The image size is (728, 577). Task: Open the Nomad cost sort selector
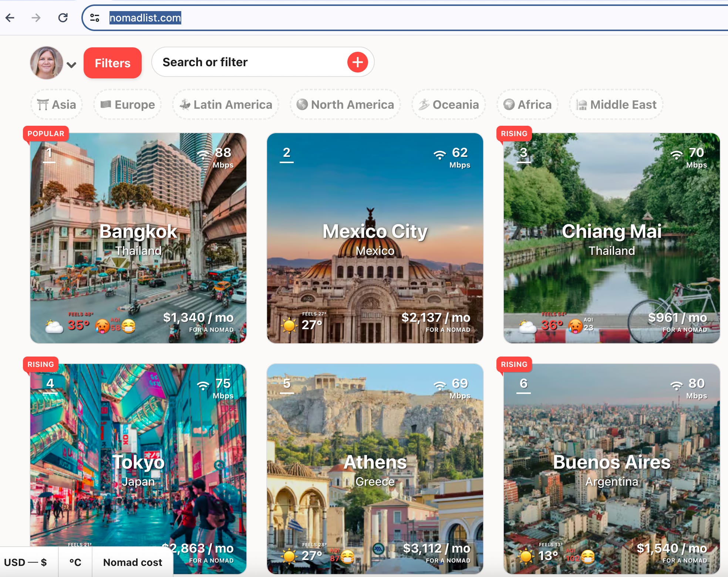click(x=132, y=562)
